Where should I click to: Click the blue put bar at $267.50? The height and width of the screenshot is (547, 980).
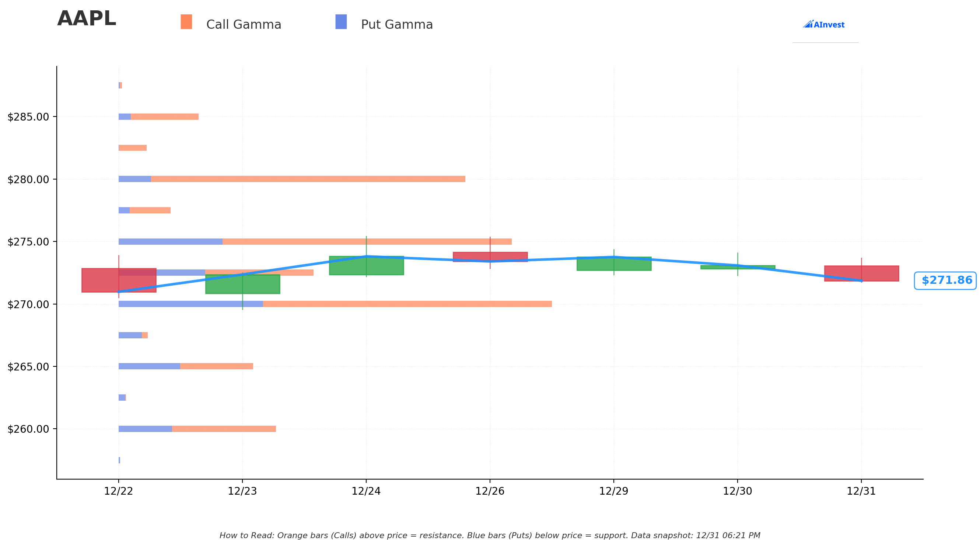click(x=130, y=335)
